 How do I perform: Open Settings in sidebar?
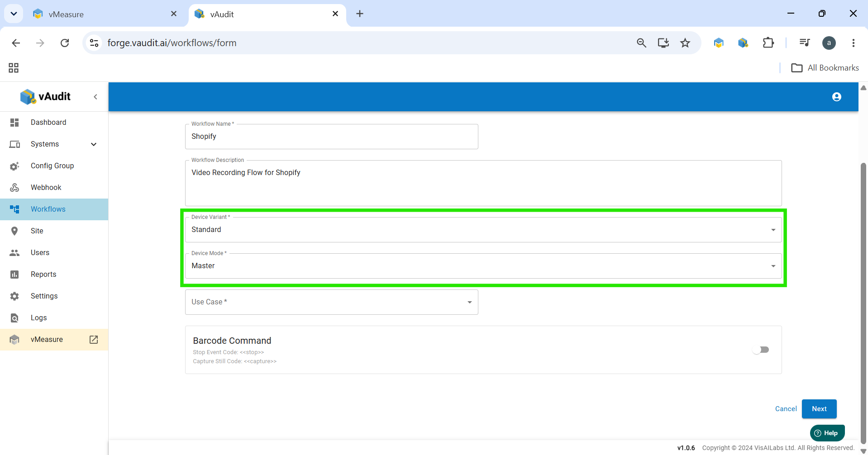44,296
